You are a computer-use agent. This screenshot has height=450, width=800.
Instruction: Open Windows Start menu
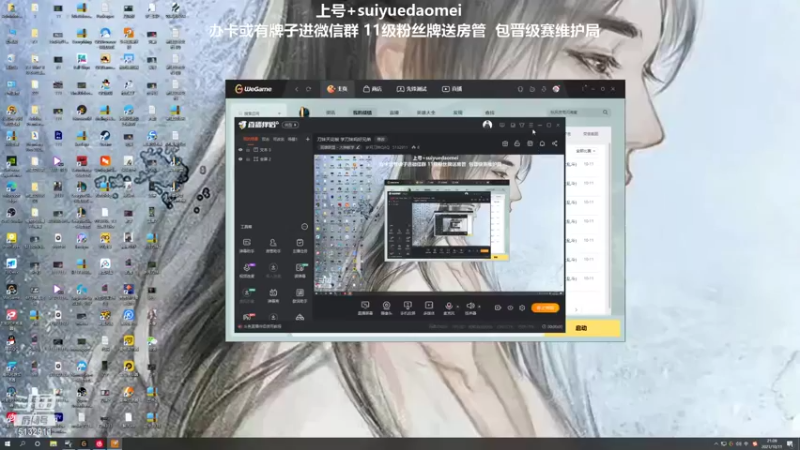pos(7,444)
